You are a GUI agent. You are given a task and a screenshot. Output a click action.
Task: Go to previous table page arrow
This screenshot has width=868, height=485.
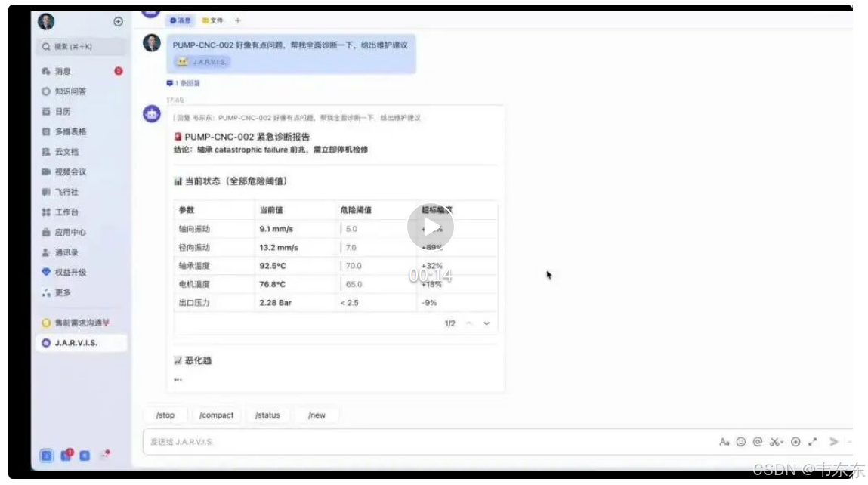pyautogui.click(x=469, y=323)
